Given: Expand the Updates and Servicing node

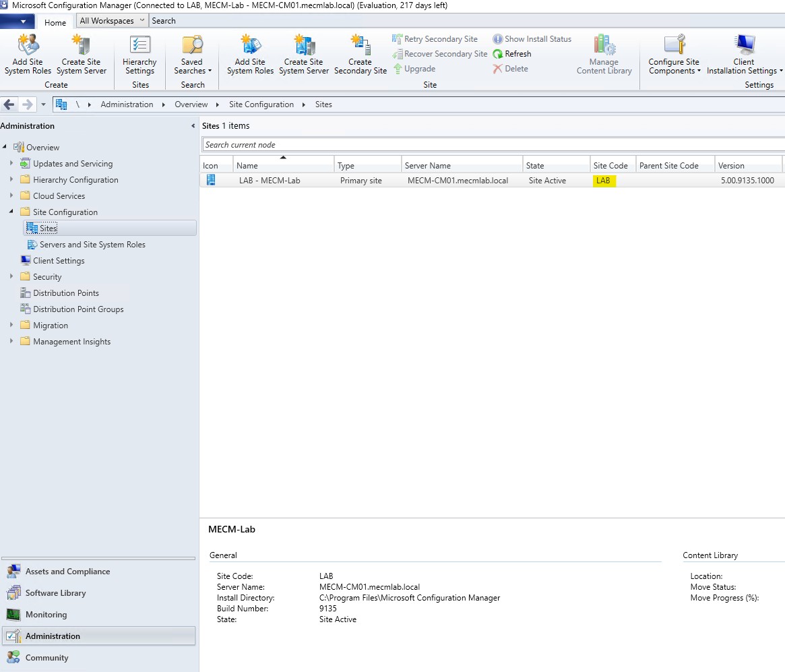Looking at the screenshot, I should 11,164.
